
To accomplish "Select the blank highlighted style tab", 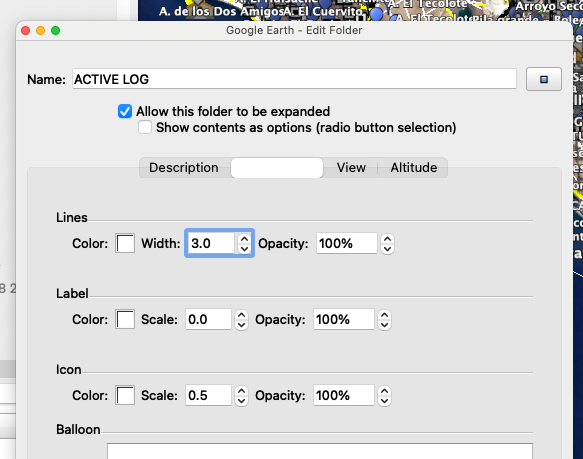I will click(277, 168).
